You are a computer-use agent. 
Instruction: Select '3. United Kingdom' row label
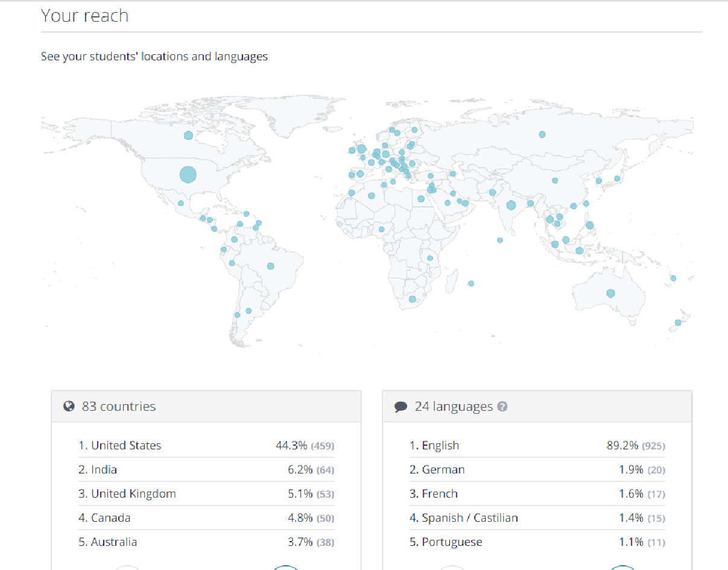pos(127,494)
